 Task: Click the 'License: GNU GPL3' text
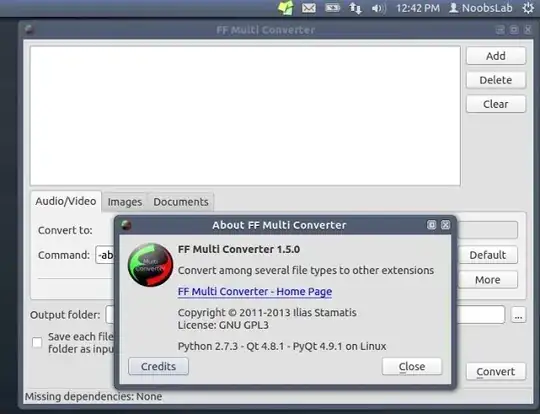click(223, 325)
